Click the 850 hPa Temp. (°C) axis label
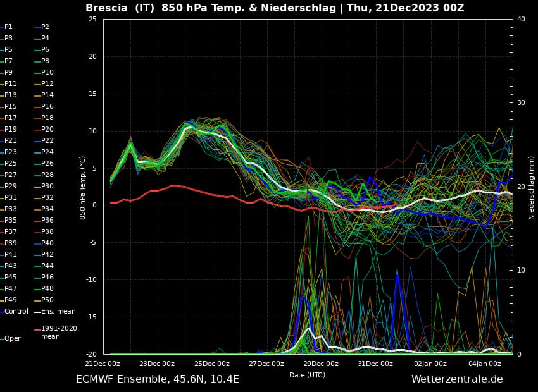Image resolution: width=538 pixels, height=392 pixels. tap(83, 188)
